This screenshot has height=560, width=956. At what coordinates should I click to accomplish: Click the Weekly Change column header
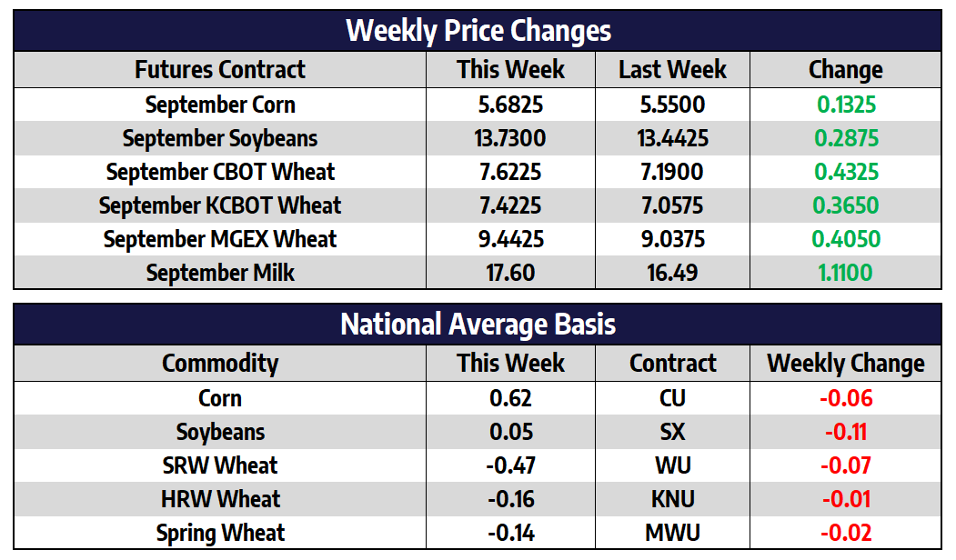coord(845,364)
